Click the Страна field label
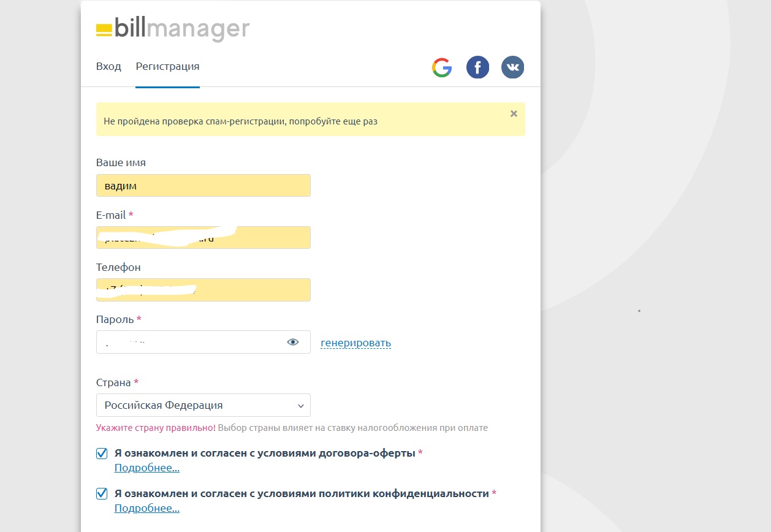 pos(113,382)
